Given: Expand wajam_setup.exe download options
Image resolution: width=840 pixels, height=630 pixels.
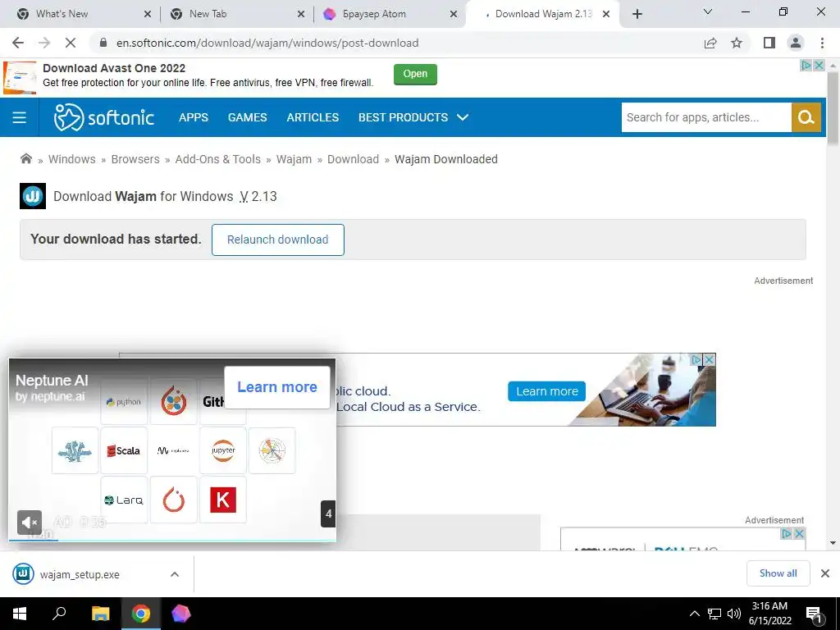Looking at the screenshot, I should 175,574.
